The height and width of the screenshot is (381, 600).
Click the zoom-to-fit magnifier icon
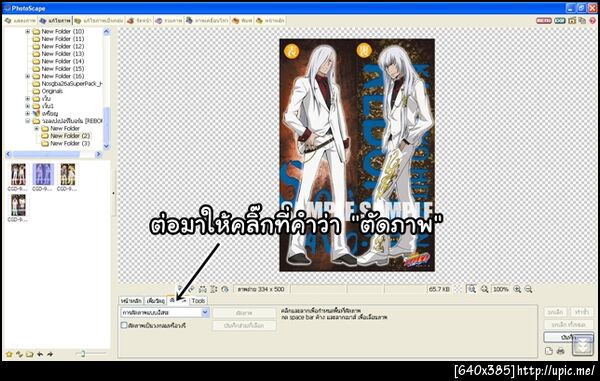[471, 289]
